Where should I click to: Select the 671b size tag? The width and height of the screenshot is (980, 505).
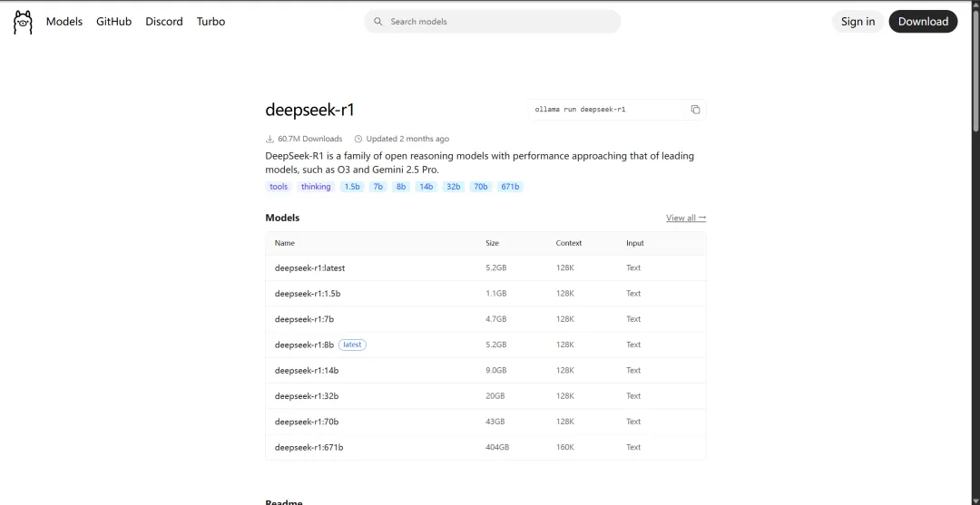(x=510, y=187)
